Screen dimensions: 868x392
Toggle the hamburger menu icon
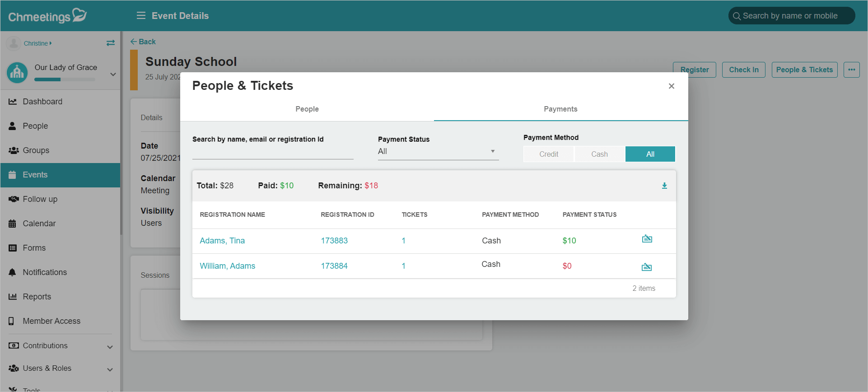coord(141,16)
